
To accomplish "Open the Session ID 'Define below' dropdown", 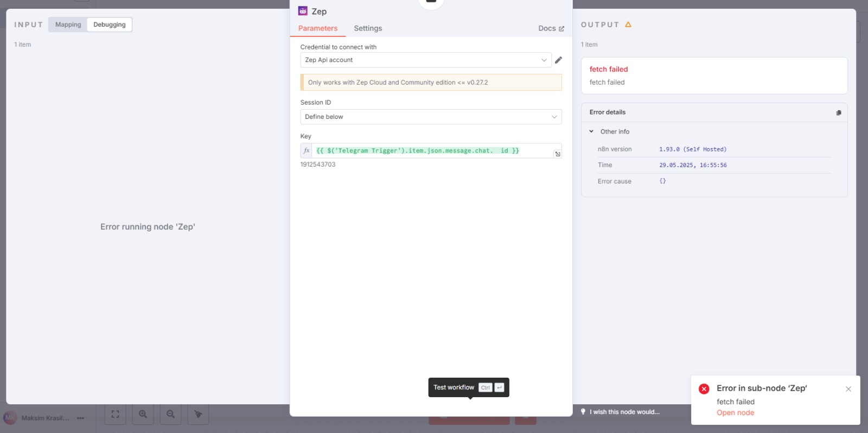I will [431, 117].
